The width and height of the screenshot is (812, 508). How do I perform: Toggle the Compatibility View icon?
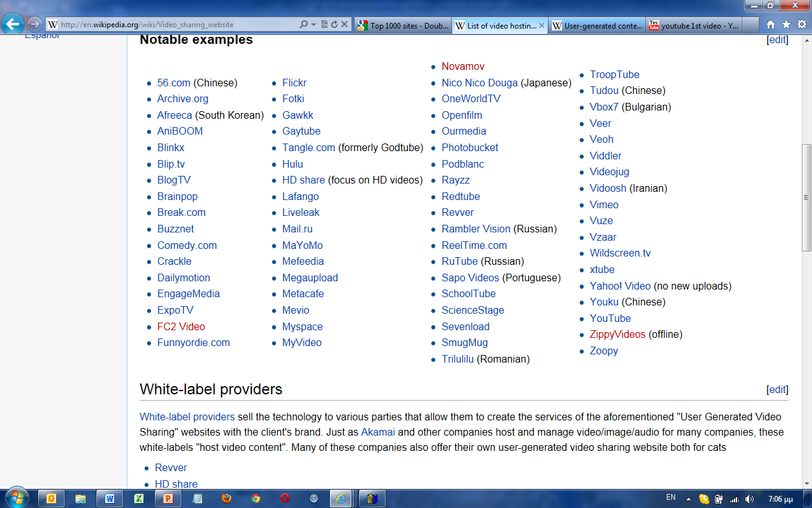click(324, 25)
